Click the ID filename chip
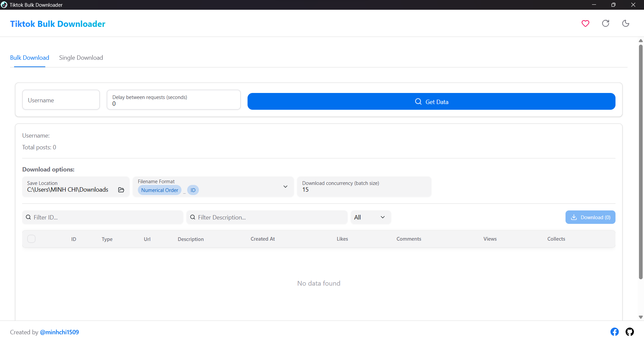Screen dimensions: 644x342 coord(193,190)
